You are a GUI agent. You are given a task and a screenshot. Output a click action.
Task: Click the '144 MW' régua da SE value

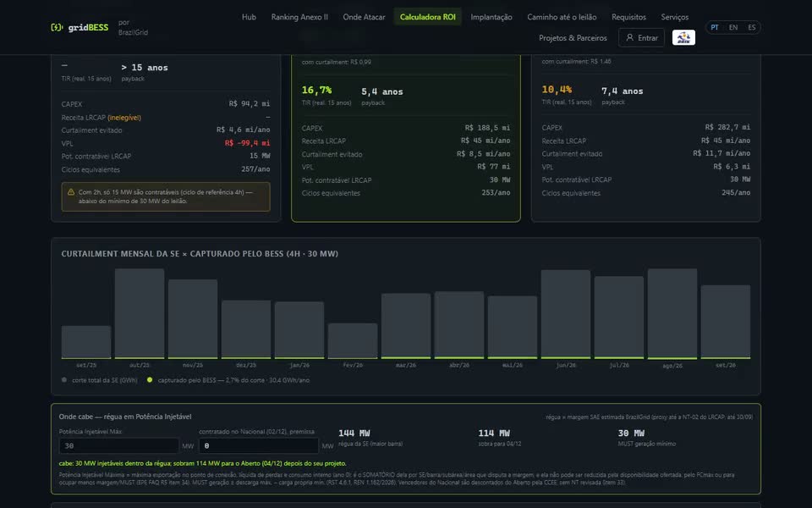tap(354, 433)
